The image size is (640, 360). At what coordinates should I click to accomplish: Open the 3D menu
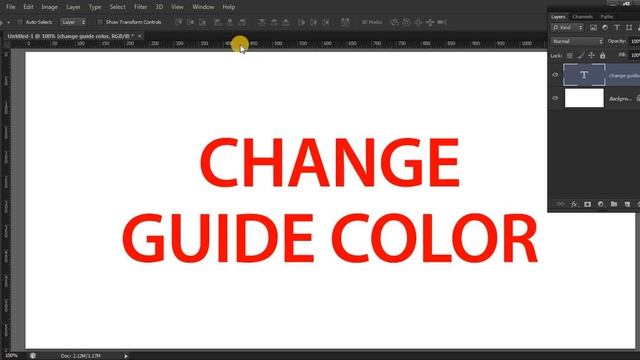click(159, 7)
